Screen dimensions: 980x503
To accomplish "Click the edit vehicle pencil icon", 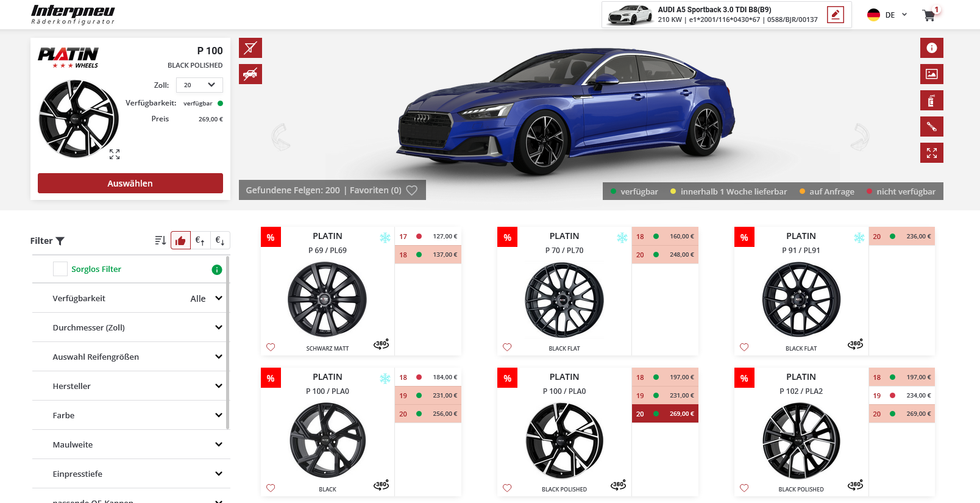I will click(x=836, y=15).
